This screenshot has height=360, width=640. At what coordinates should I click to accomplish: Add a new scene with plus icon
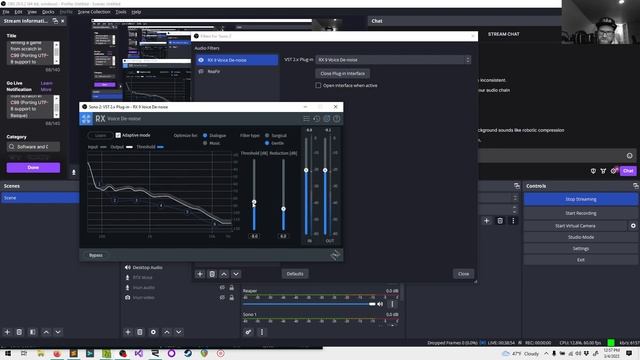pos(7,332)
